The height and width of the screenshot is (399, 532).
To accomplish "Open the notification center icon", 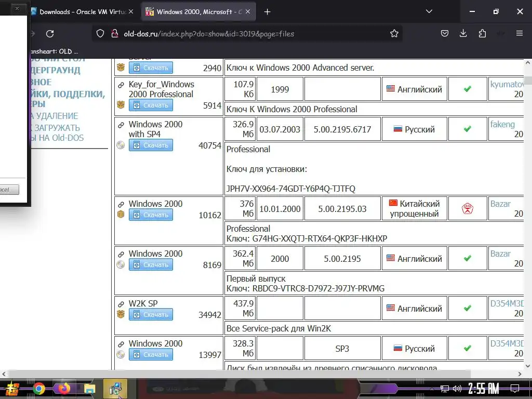I will [x=515, y=389].
